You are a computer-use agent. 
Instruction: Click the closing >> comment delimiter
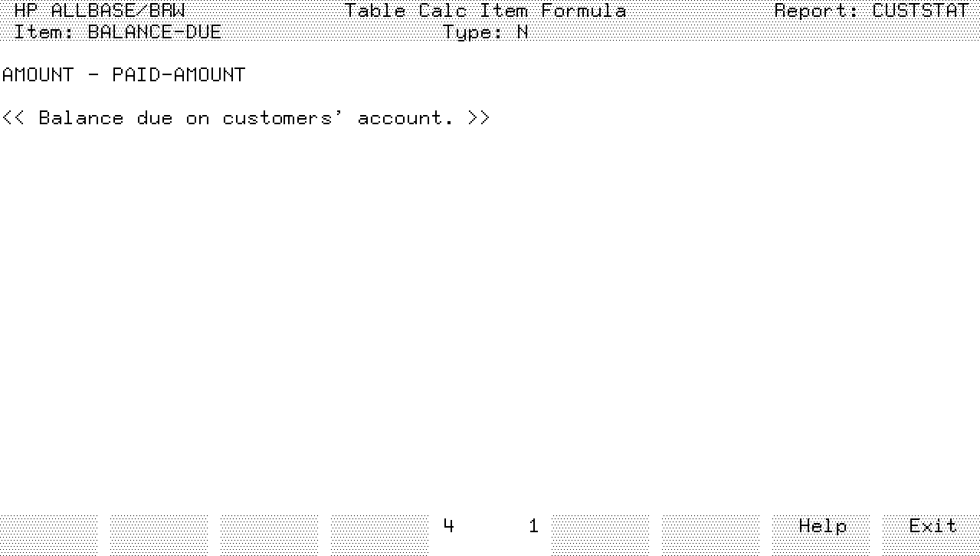pyautogui.click(x=479, y=118)
